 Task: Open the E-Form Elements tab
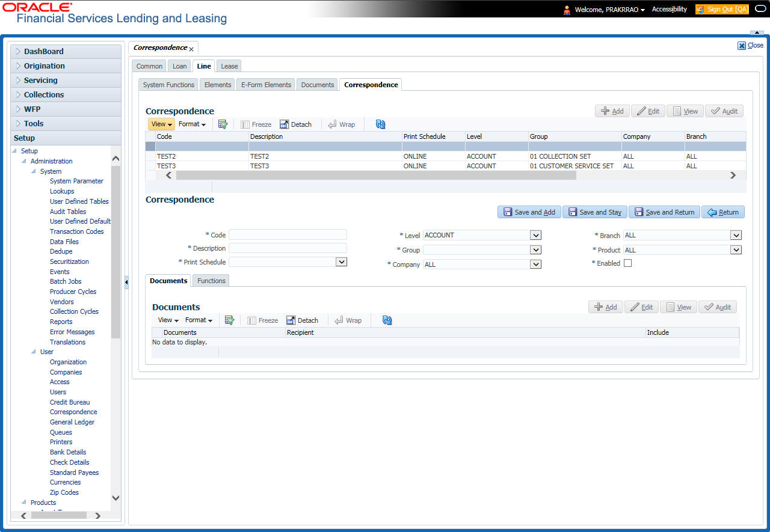click(x=266, y=85)
